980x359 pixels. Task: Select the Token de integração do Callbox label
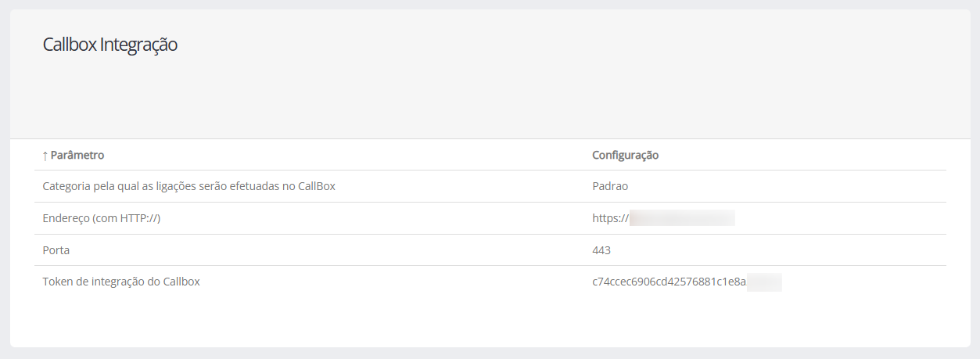click(x=121, y=282)
